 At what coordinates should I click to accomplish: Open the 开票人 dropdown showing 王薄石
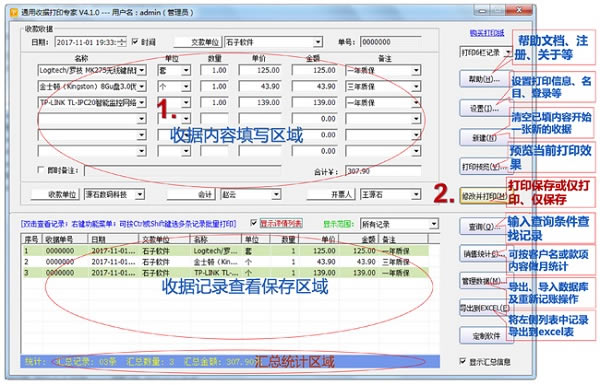click(417, 194)
